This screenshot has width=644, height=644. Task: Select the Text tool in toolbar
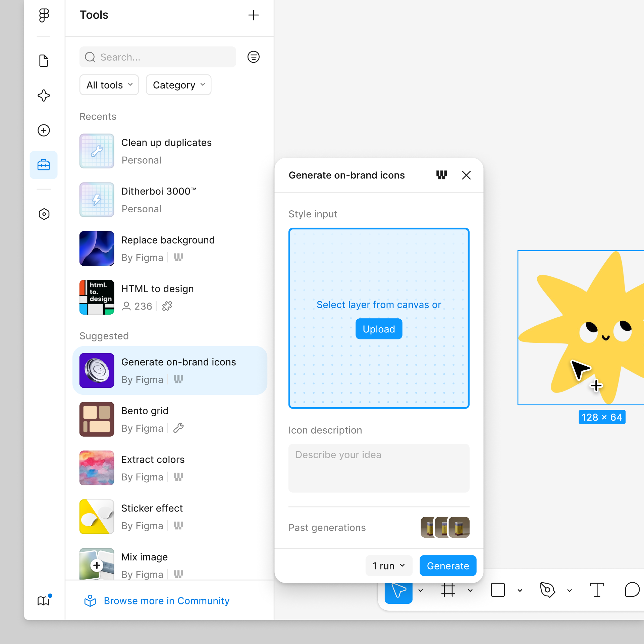point(597,590)
